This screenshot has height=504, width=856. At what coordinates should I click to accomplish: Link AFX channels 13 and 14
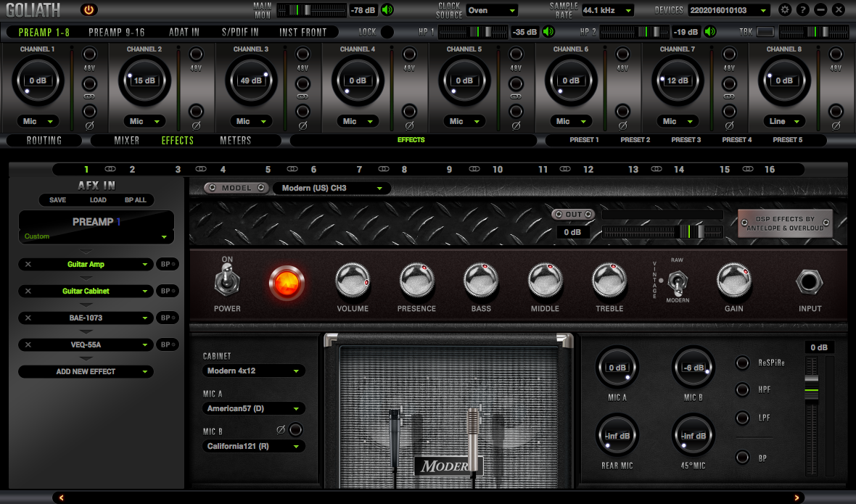[x=657, y=169]
